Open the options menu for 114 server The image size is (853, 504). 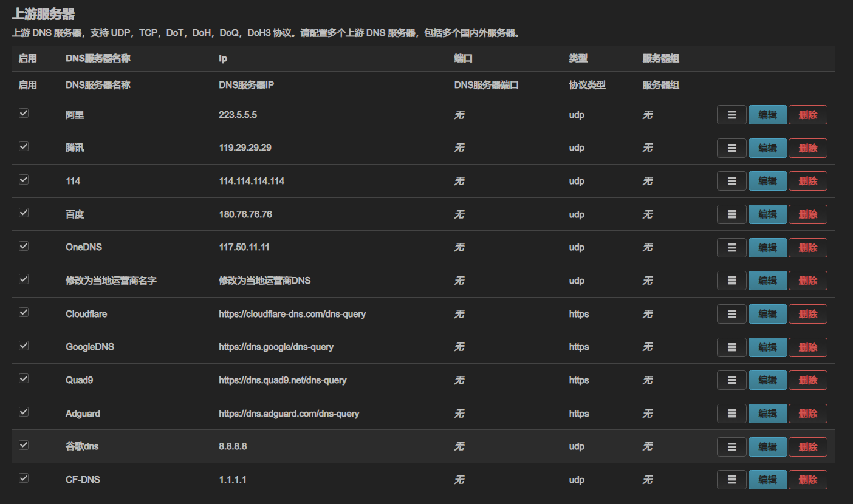tap(731, 180)
